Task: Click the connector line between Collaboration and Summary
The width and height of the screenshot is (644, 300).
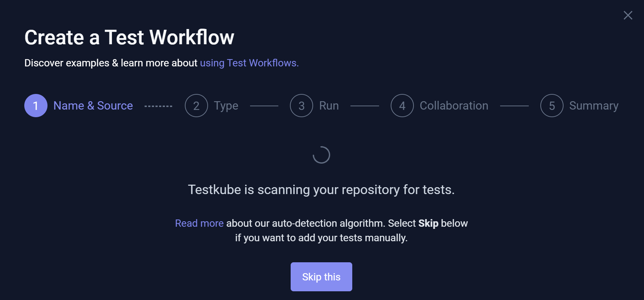Action: (514, 106)
